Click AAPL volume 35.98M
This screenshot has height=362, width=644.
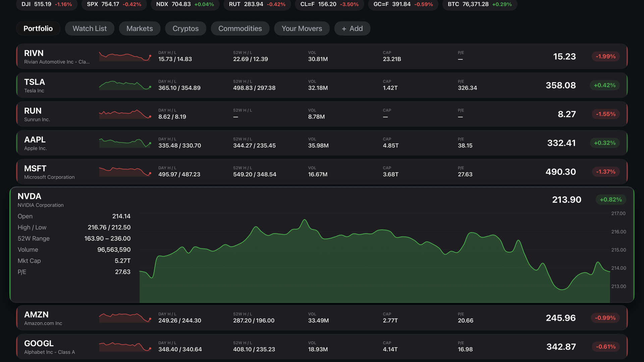318,145
